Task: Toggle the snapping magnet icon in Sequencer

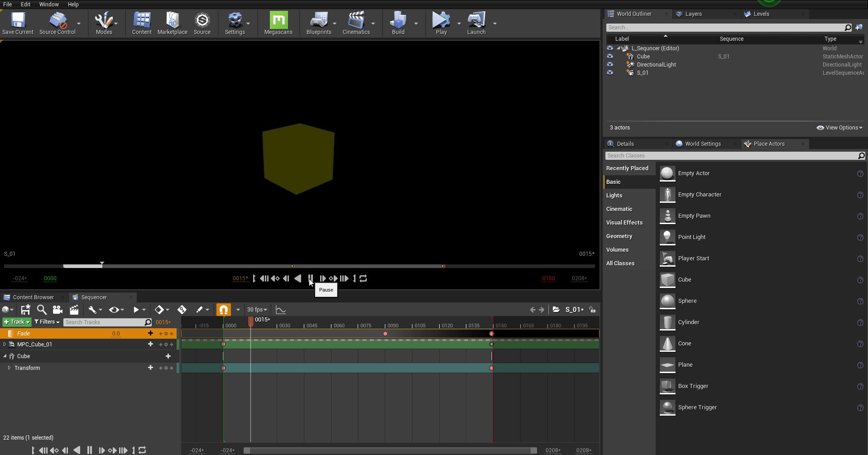Action: (x=223, y=310)
